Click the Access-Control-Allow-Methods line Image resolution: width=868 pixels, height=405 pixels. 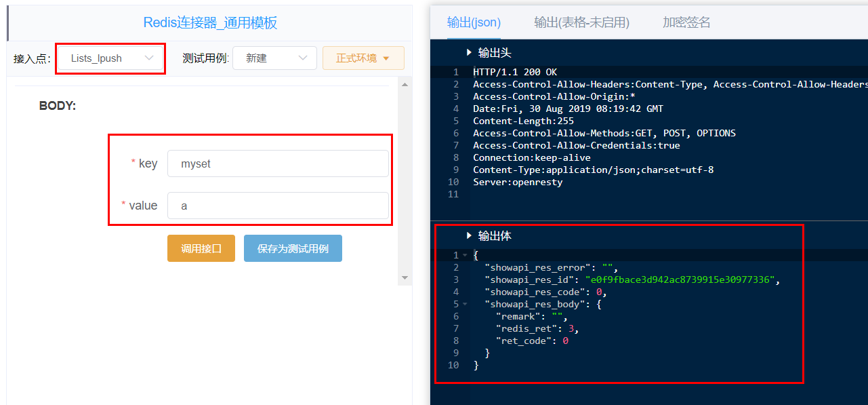coord(604,133)
